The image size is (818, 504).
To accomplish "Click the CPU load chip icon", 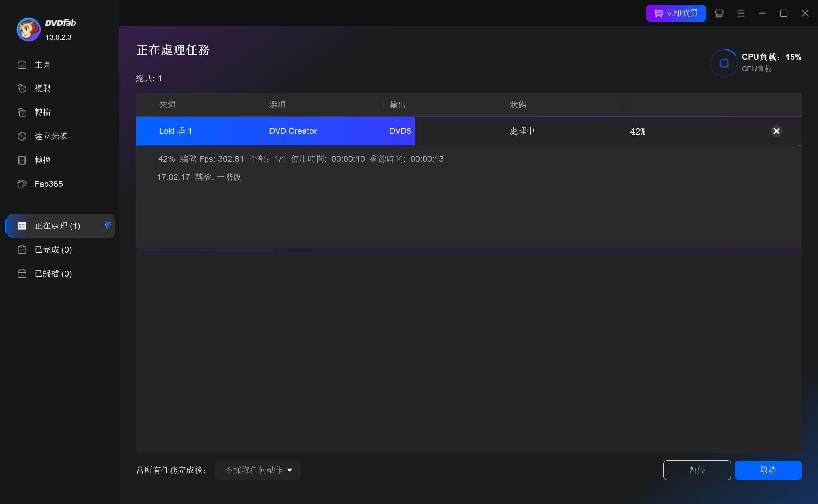I will pyautogui.click(x=724, y=63).
